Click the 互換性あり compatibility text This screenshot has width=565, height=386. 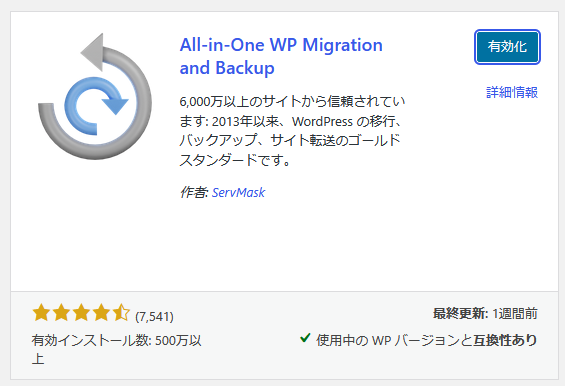tap(505, 340)
